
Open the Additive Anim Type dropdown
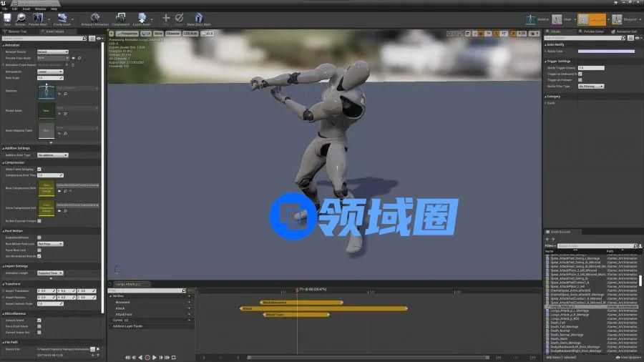53,155
